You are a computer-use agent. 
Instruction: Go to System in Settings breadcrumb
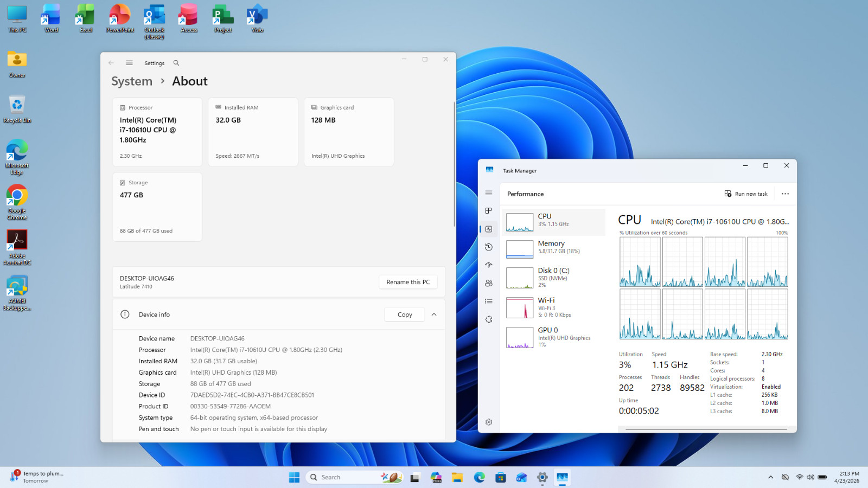pos(132,81)
